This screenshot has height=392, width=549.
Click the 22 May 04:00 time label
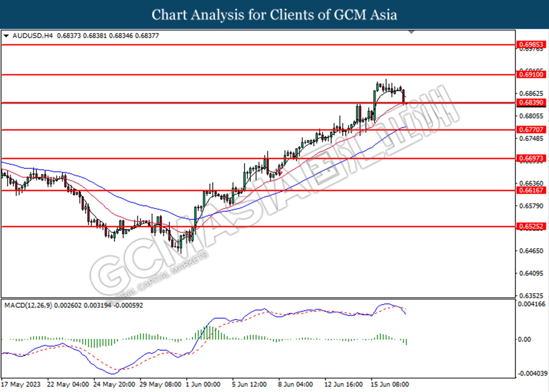68,384
